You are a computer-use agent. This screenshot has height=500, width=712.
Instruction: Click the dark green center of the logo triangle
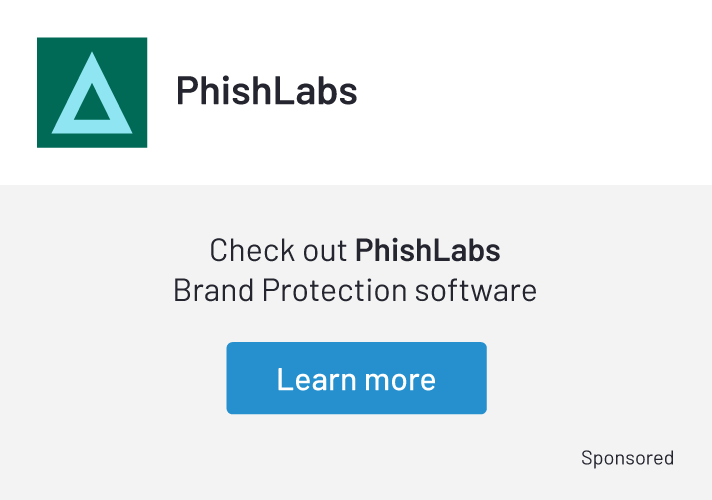point(91,105)
